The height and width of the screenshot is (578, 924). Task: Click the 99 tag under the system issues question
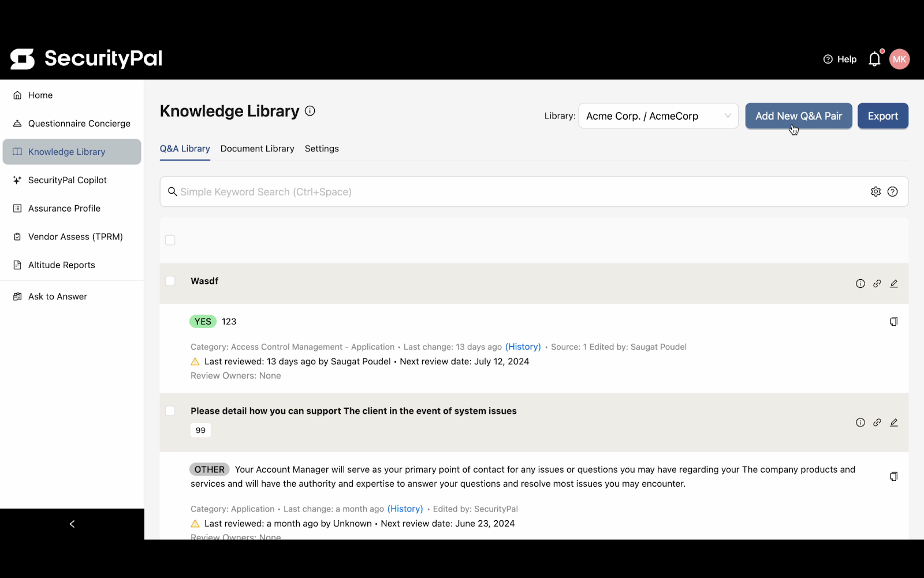click(200, 431)
